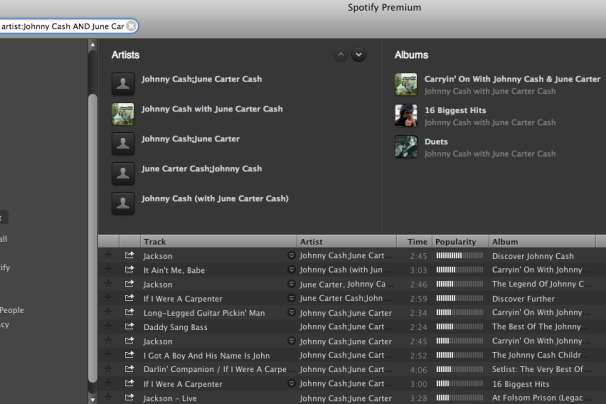Star Darlin' Companion / If I Were A Carpenter

click(109, 369)
